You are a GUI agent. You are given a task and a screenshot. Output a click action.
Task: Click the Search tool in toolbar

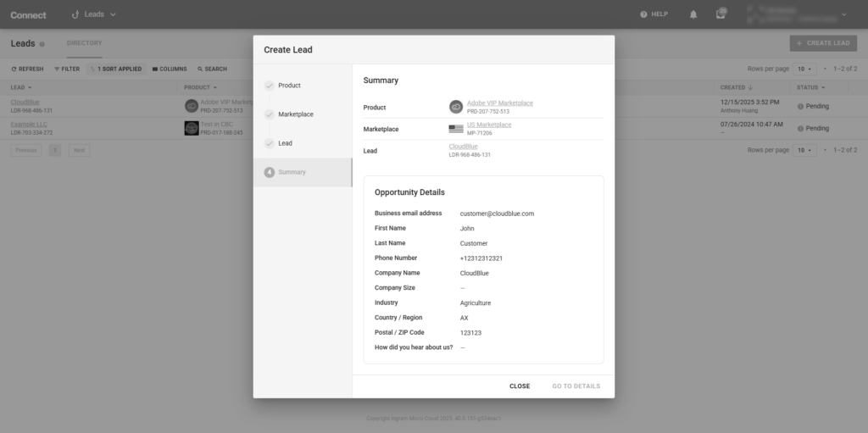click(x=212, y=69)
